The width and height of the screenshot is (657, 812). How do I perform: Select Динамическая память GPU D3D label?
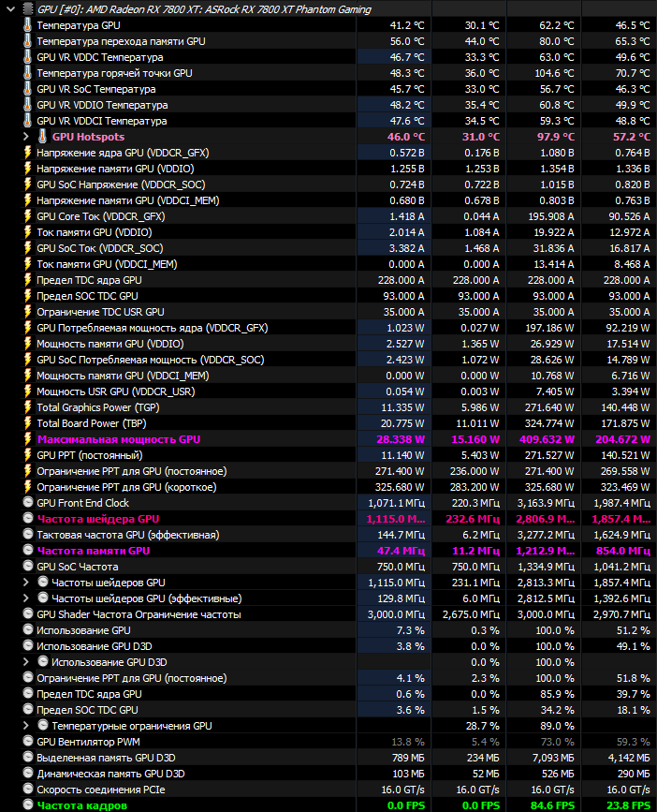click(110, 774)
